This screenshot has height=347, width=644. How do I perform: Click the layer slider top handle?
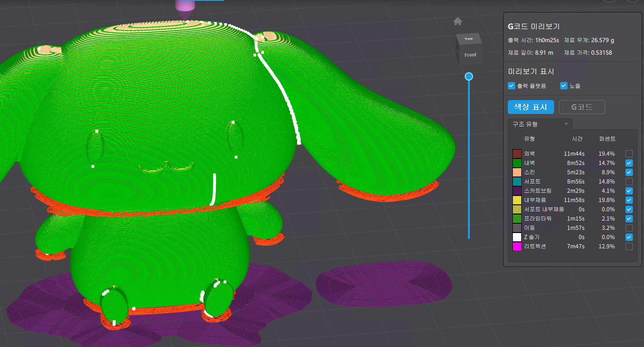click(x=469, y=76)
